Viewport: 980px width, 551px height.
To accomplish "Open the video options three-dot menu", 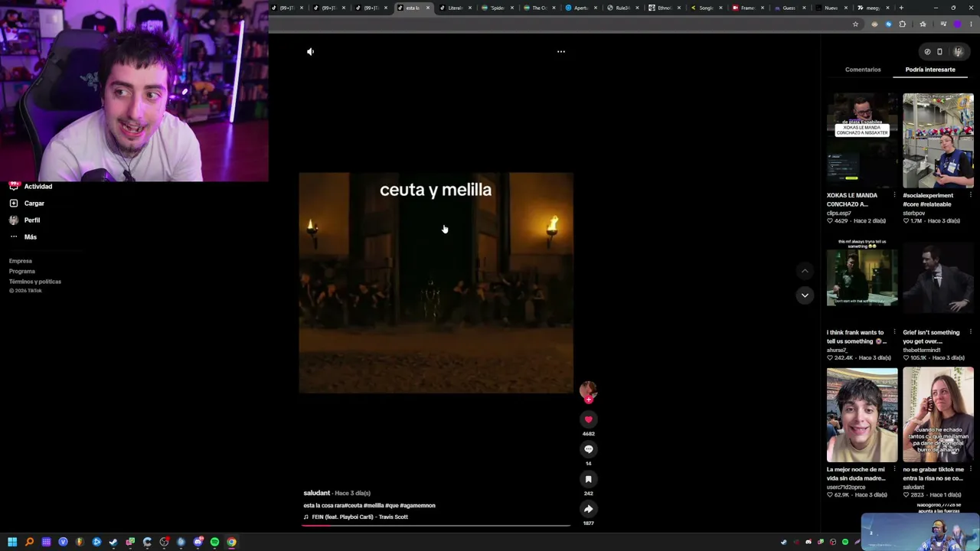I will (x=561, y=51).
